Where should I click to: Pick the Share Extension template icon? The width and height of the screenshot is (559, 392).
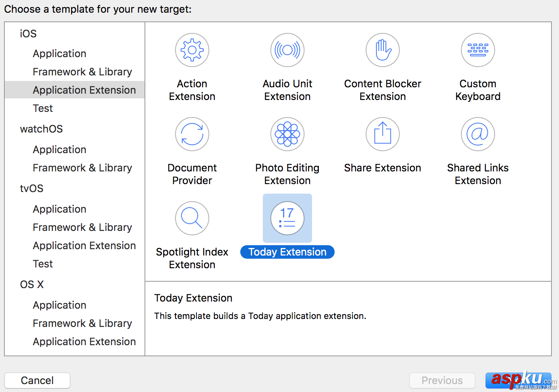[383, 134]
